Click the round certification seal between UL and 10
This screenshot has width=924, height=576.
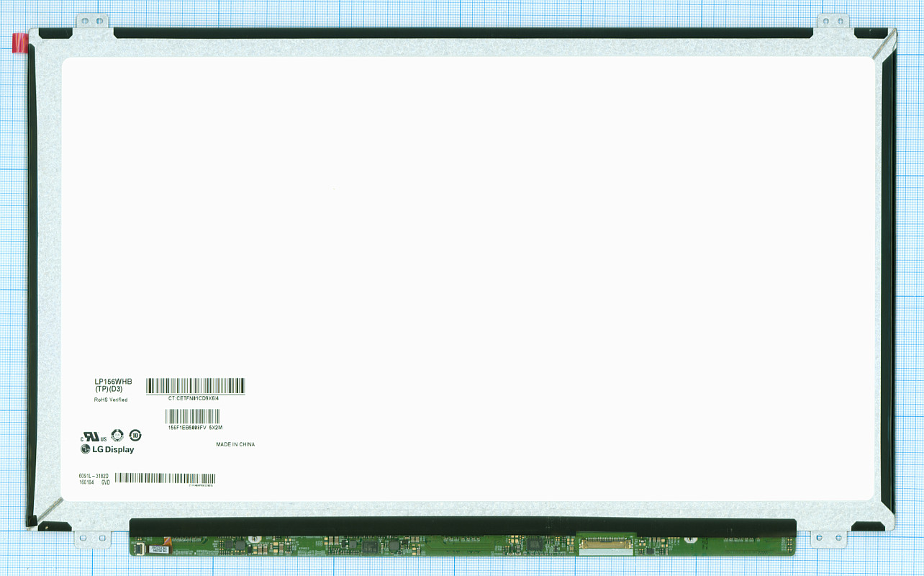(117, 435)
